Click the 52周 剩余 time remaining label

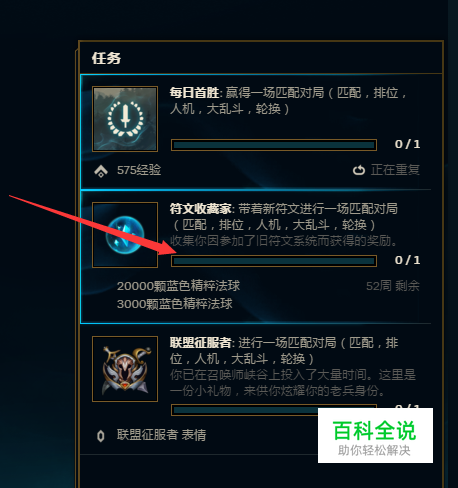coord(393,286)
